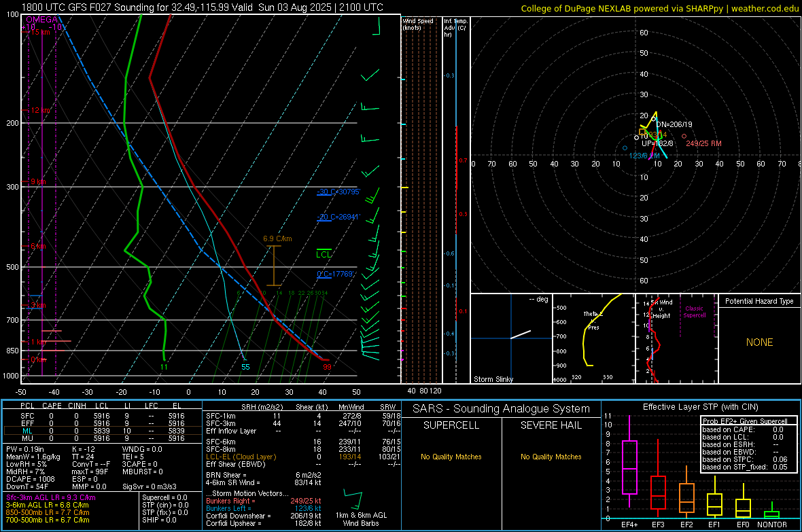The image size is (802, 532).
Task: Open the Theta-E v. Pres panel
Action: tap(594, 338)
